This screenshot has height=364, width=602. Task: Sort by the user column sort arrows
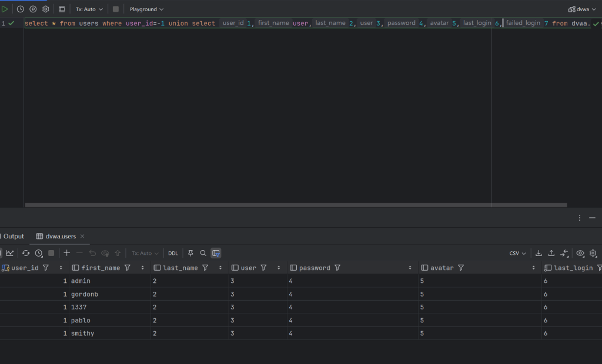(279, 268)
